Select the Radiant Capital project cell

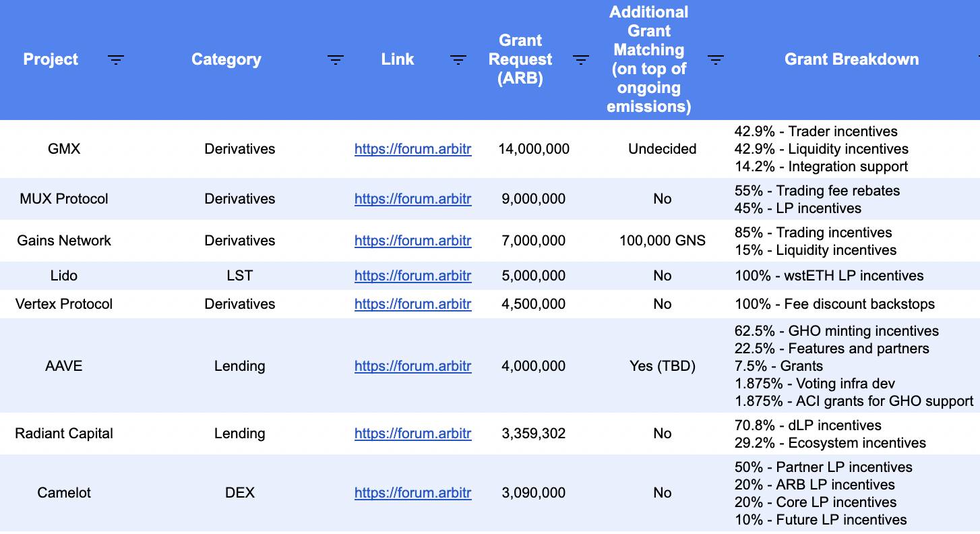tap(64, 434)
